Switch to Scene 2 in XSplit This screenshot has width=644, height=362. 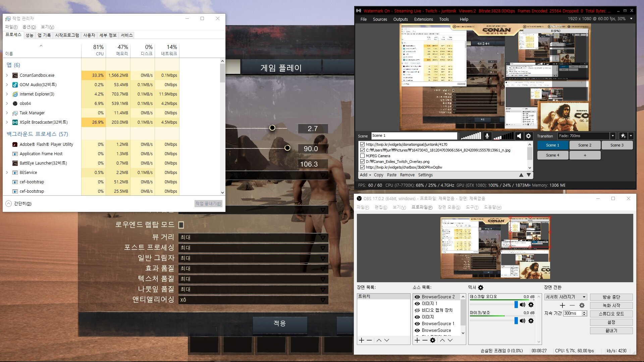click(585, 145)
